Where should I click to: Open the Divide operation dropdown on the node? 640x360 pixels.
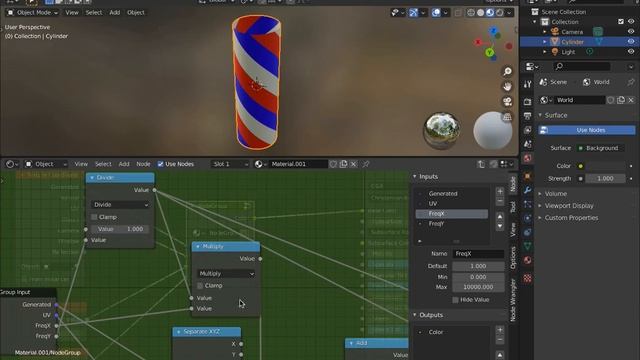(x=120, y=204)
